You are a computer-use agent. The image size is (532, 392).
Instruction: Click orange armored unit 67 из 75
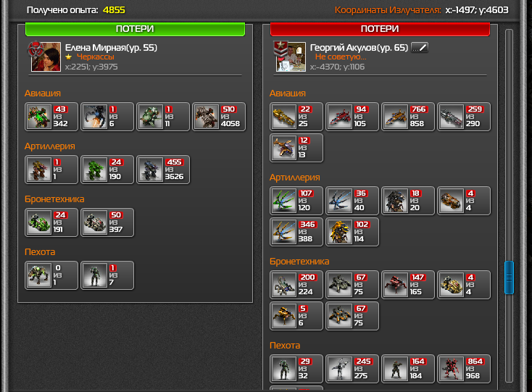coord(352,316)
